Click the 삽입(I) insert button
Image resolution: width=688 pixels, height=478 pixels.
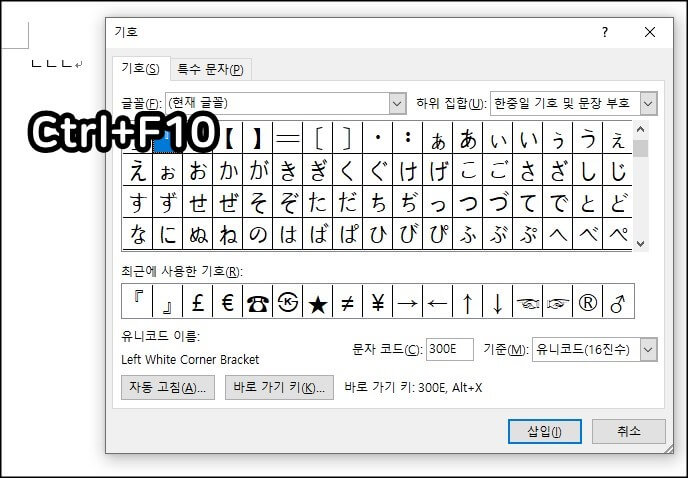click(545, 431)
